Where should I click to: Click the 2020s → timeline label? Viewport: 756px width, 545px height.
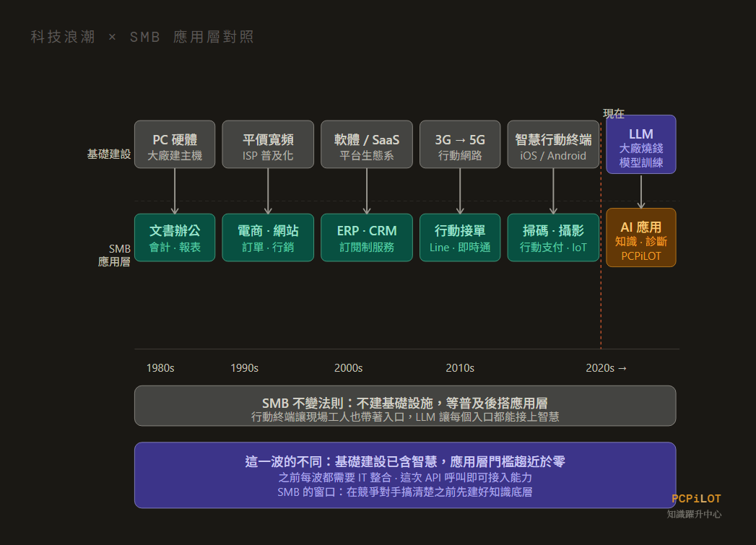[607, 368]
